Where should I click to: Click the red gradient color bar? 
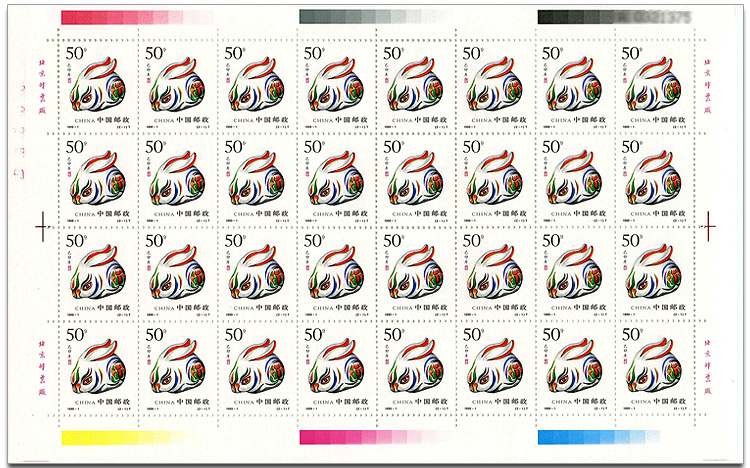[x=137, y=18]
